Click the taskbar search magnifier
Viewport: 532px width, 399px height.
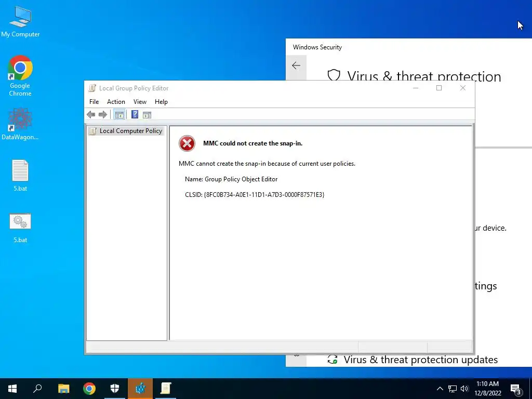37,389
